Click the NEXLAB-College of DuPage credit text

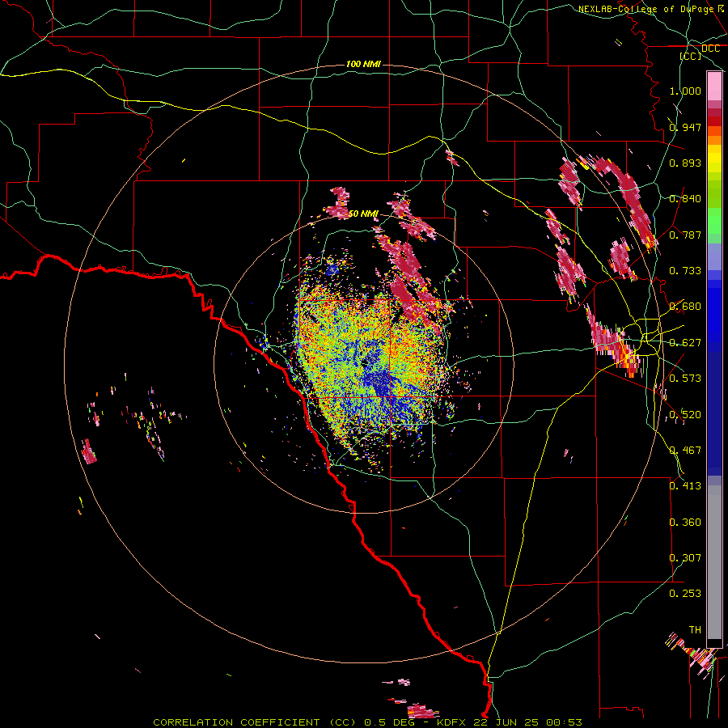[651, 9]
